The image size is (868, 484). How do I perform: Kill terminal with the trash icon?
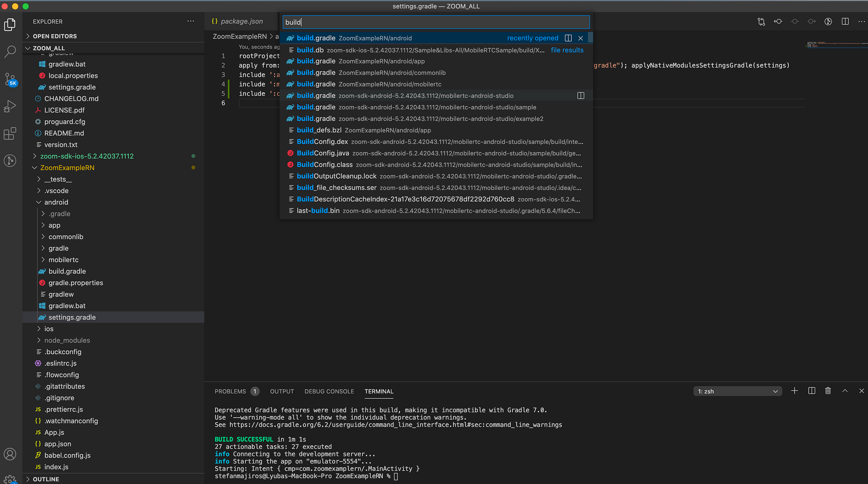coord(828,391)
